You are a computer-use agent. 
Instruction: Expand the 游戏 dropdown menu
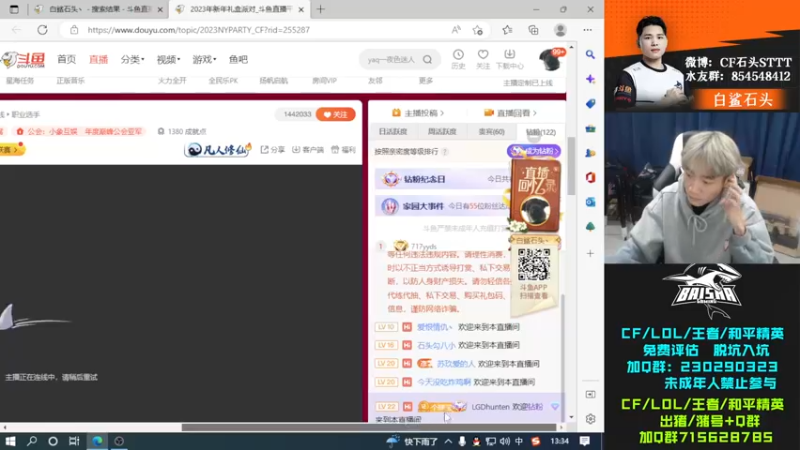(x=204, y=59)
